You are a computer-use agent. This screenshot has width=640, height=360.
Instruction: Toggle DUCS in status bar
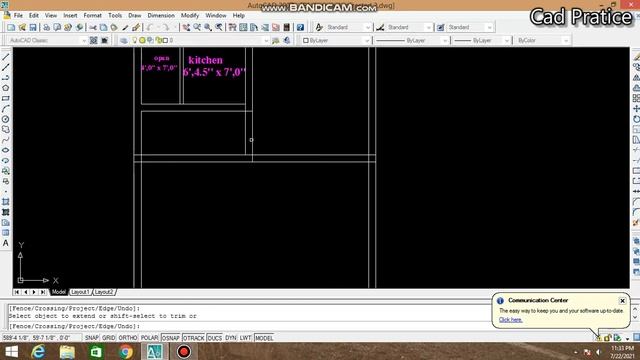(215, 338)
